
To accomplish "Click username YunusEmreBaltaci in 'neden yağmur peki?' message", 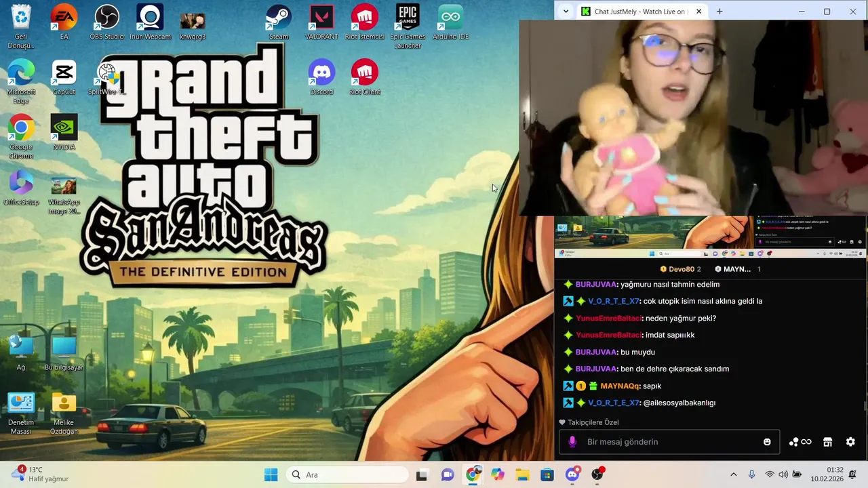I will coord(608,319).
